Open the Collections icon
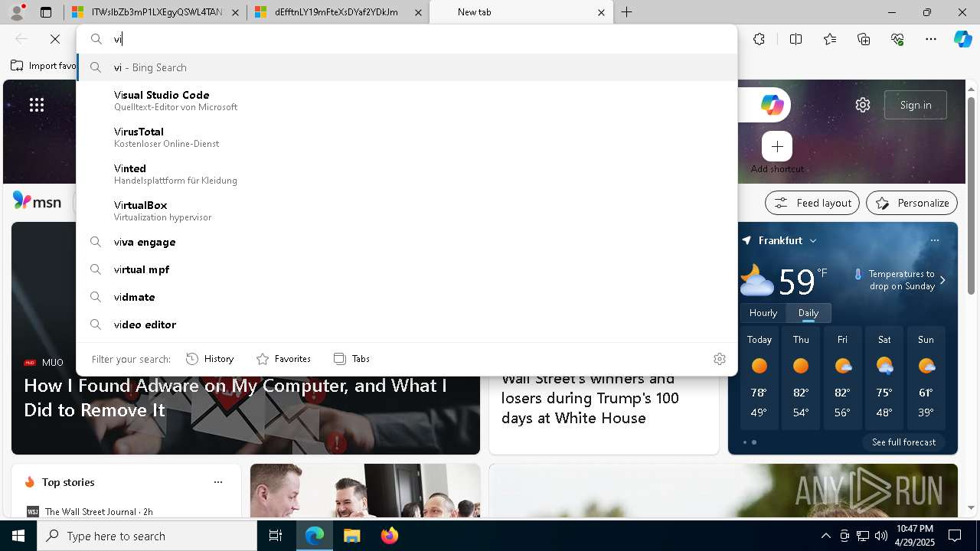 pyautogui.click(x=864, y=39)
